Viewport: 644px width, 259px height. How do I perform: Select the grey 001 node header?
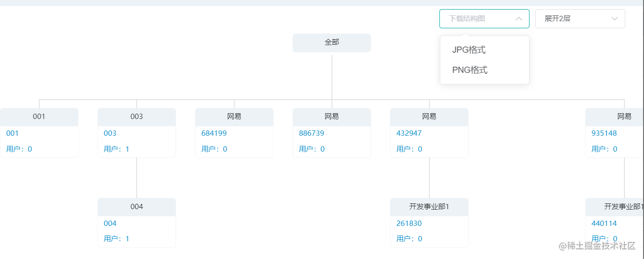tap(39, 117)
